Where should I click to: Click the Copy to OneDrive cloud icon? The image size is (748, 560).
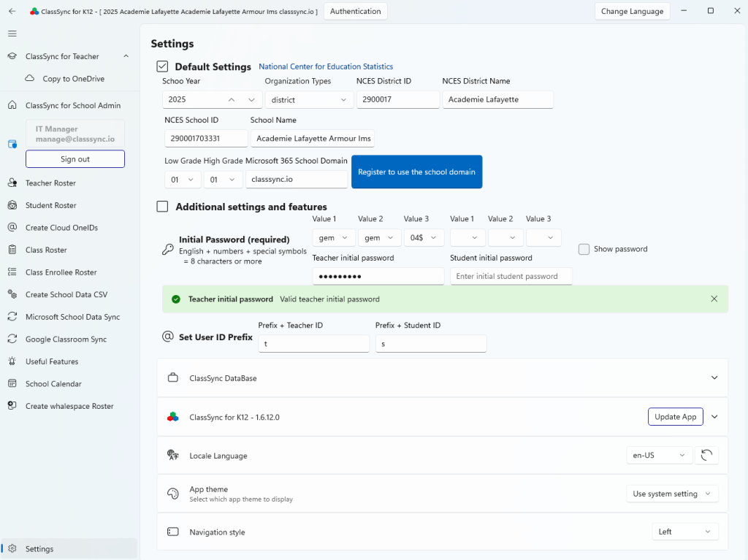click(x=29, y=78)
